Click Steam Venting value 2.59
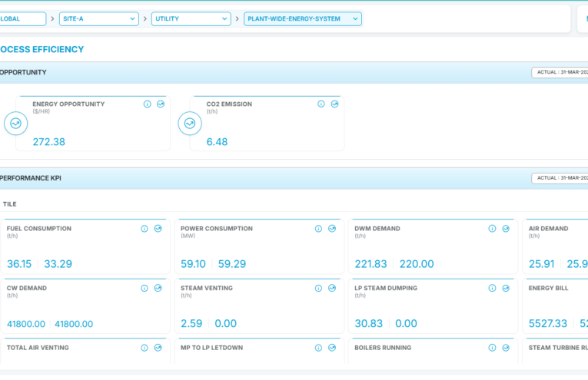588x380 pixels. [191, 323]
